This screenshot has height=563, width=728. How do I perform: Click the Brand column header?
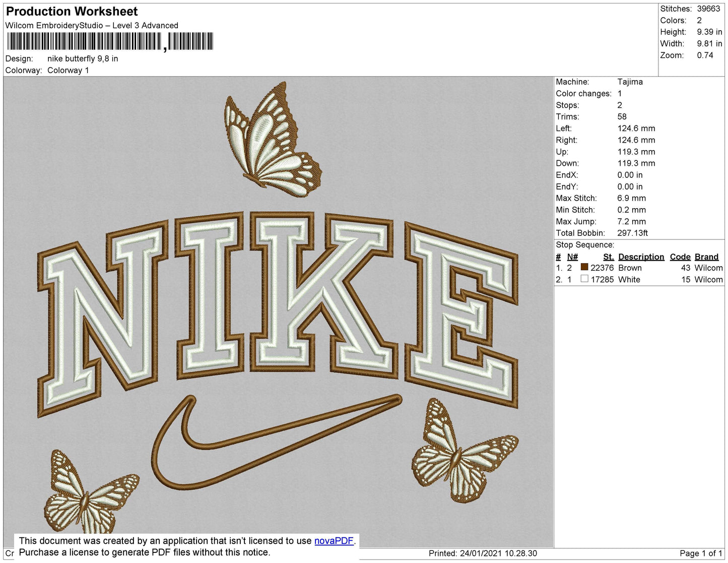click(x=706, y=257)
